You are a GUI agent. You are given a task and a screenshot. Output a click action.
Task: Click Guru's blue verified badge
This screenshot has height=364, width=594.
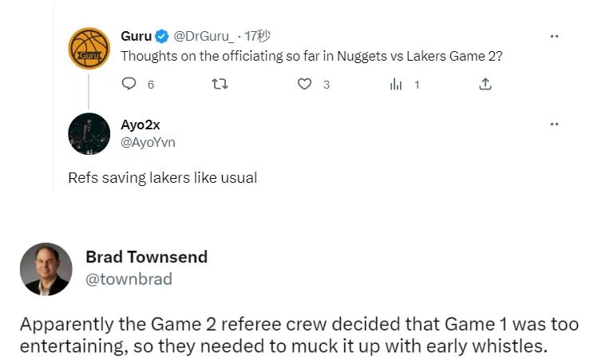coord(161,36)
